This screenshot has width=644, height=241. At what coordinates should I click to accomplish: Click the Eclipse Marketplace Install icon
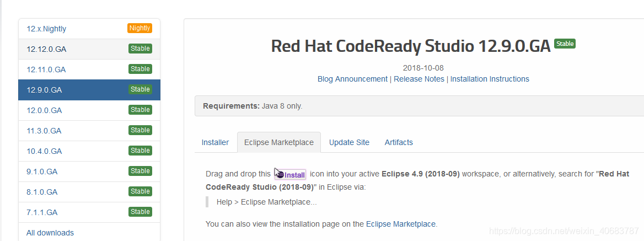(x=291, y=174)
